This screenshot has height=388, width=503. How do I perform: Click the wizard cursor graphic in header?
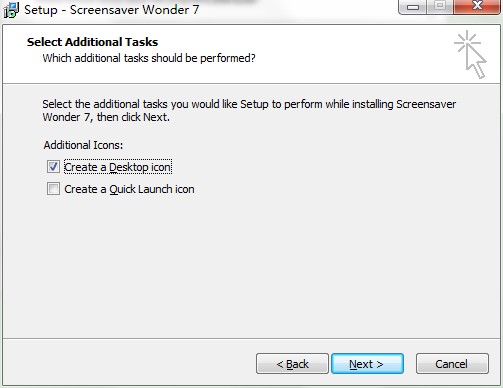pos(470,54)
